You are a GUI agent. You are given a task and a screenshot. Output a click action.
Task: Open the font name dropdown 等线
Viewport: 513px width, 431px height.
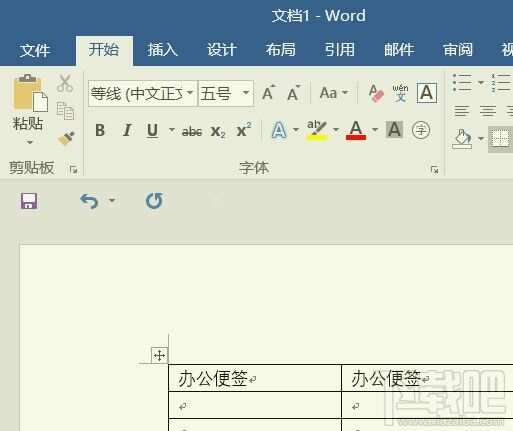click(x=143, y=93)
